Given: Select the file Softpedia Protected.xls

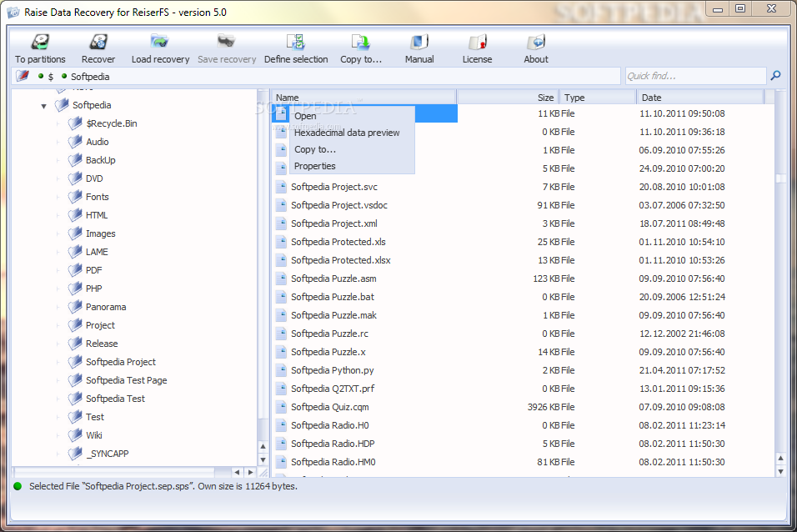Looking at the screenshot, I should 338,242.
